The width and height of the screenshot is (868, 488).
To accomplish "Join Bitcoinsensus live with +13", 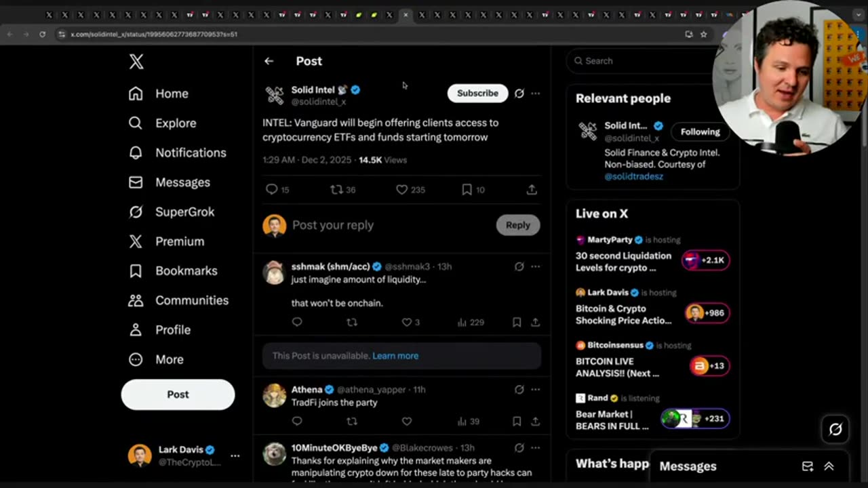I will pos(710,366).
